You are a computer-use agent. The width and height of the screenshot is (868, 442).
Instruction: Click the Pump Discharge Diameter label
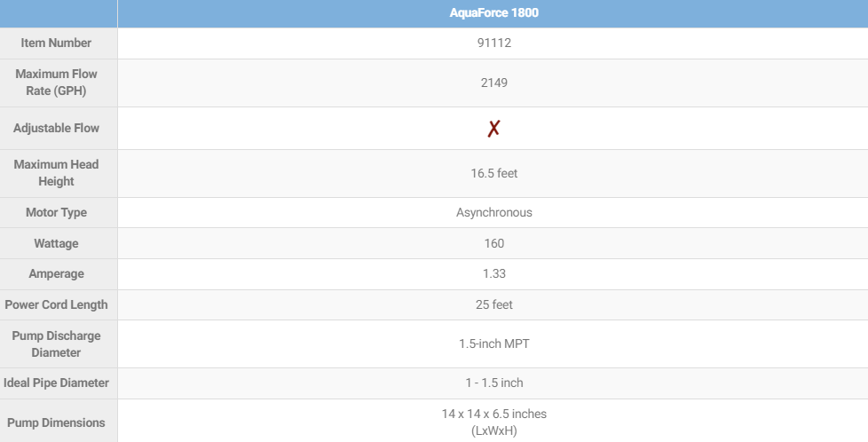click(56, 344)
